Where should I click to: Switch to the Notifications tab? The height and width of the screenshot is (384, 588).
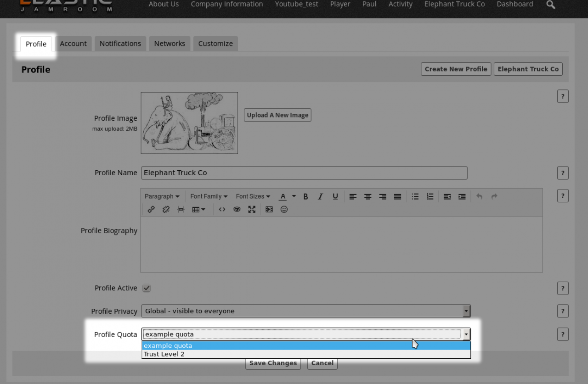[120, 44]
